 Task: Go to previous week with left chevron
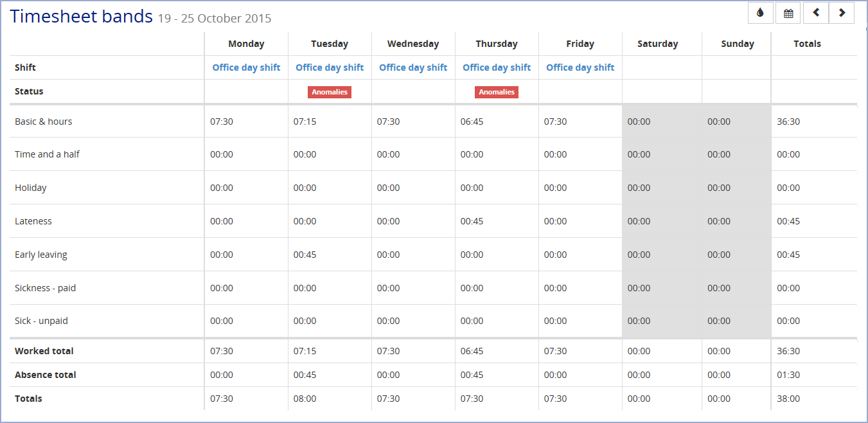click(816, 13)
